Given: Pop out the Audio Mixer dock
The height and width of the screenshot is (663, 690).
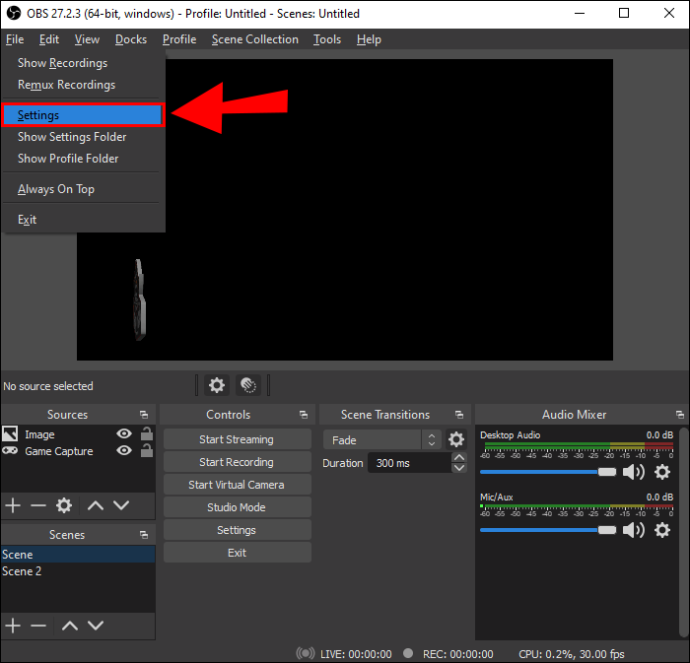Looking at the screenshot, I should (x=680, y=415).
